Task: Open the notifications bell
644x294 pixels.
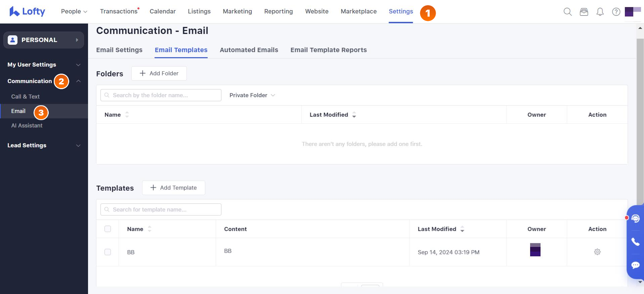Action: pos(600,12)
